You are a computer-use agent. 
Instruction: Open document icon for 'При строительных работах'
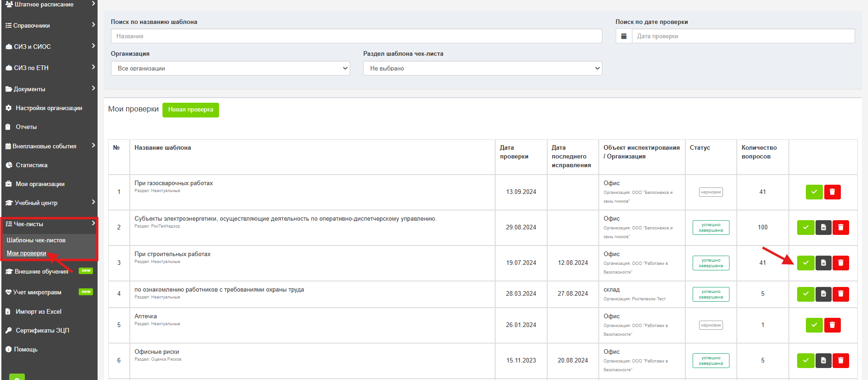click(823, 263)
